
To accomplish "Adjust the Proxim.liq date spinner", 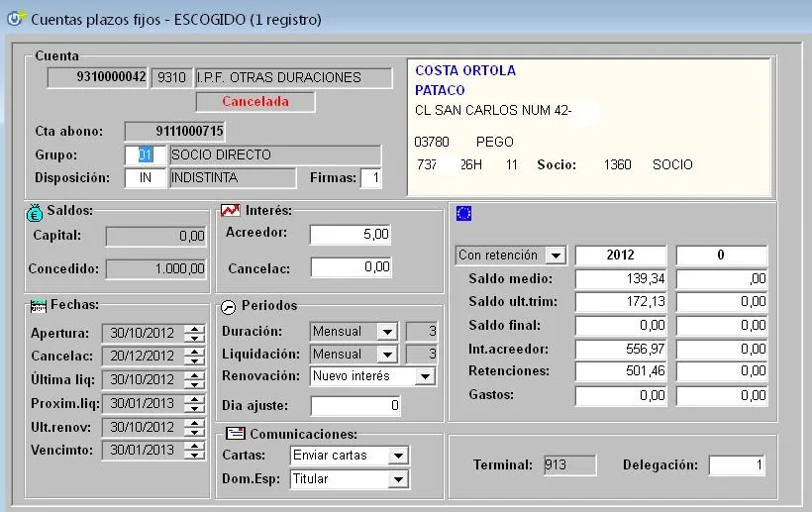I will 195,403.
